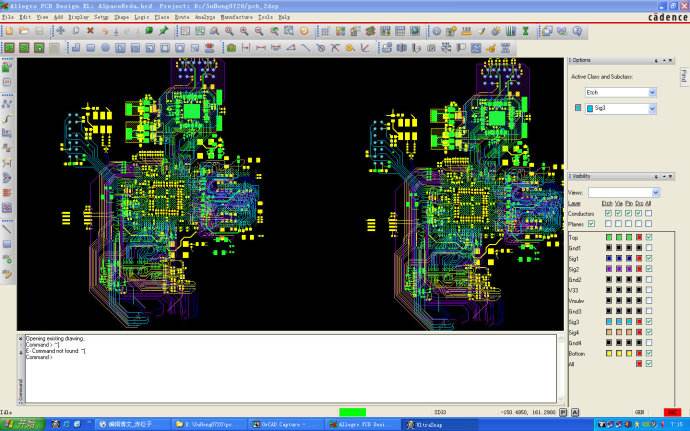Open the Manufacture menu
Screen dimensions: 690x431
tap(237, 17)
